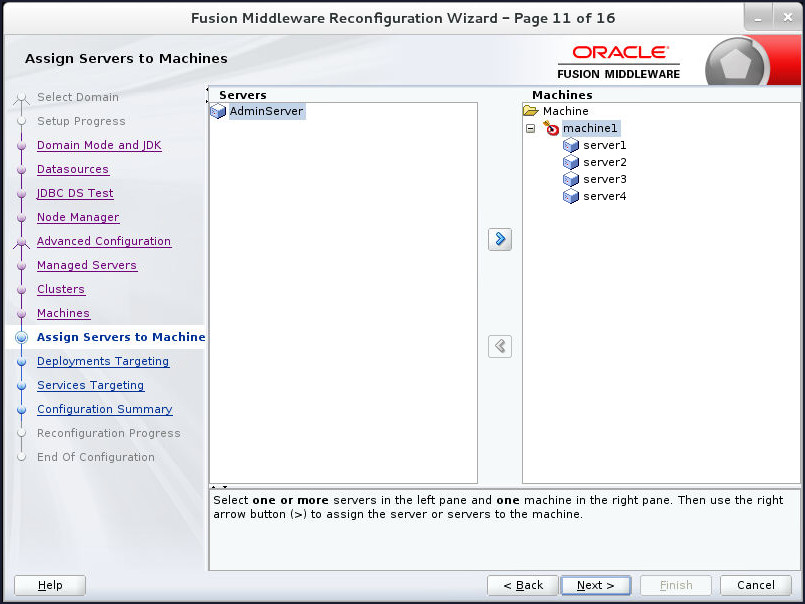Open JDBC DS Test step
Image resolution: width=805 pixels, height=604 pixels.
[x=75, y=193]
